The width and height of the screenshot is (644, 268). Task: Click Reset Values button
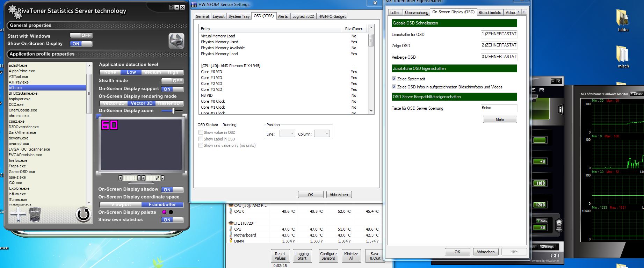tap(280, 256)
